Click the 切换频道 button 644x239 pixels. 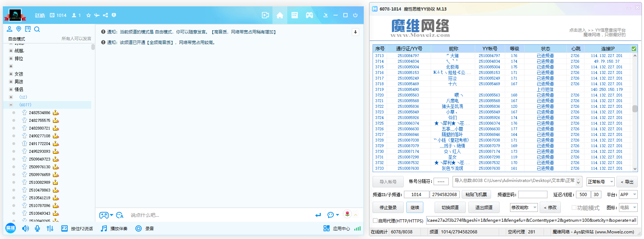[450, 208]
